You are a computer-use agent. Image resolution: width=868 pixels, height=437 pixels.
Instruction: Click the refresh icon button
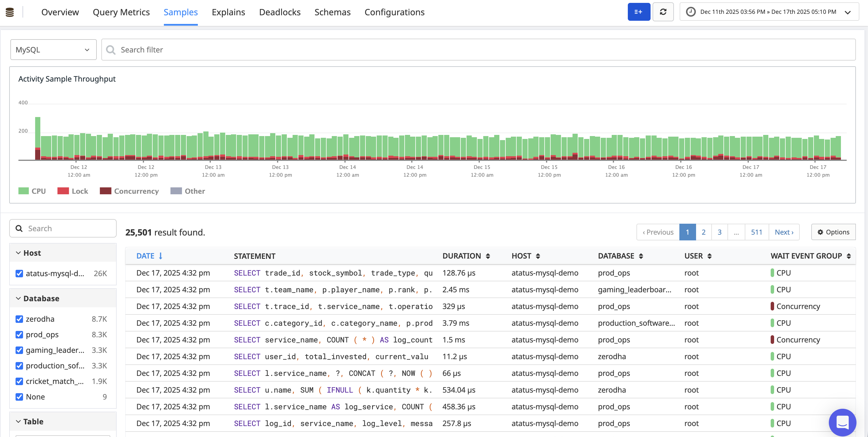pos(663,12)
